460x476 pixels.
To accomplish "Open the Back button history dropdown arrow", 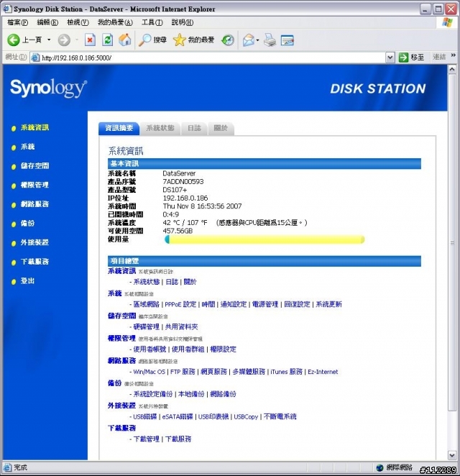I will coord(49,40).
